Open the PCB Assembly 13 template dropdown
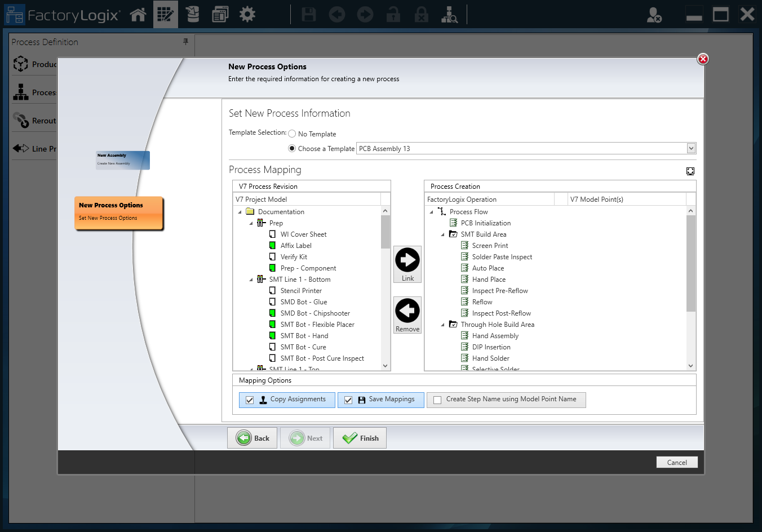This screenshot has width=762, height=532. click(691, 148)
